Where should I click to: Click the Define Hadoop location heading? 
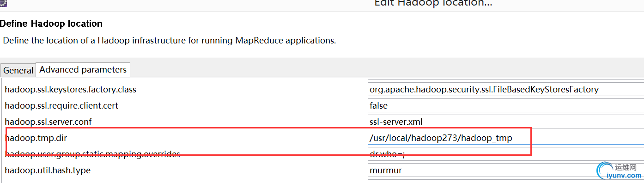[51, 24]
